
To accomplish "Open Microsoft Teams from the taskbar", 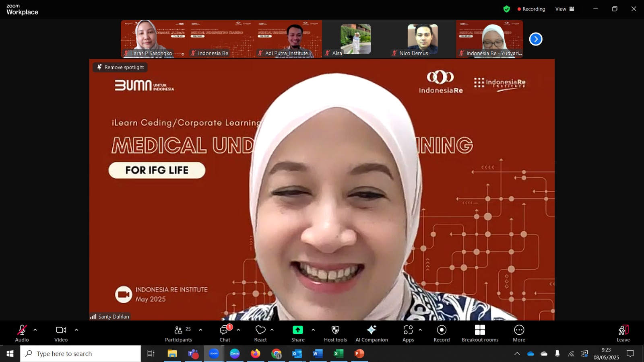I will click(x=193, y=354).
